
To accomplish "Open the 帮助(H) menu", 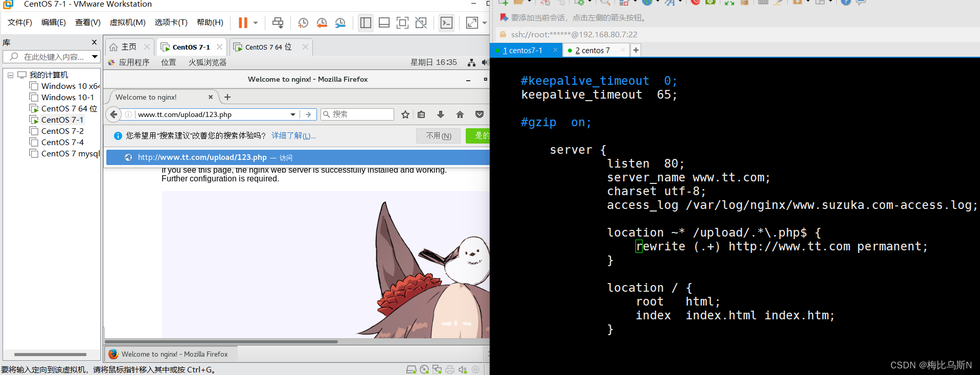I will (x=210, y=22).
